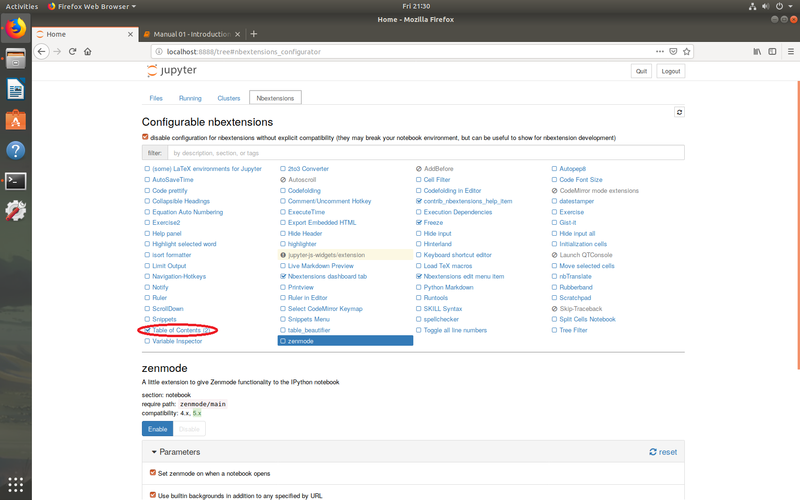Save page to Pocket icon

point(673,52)
